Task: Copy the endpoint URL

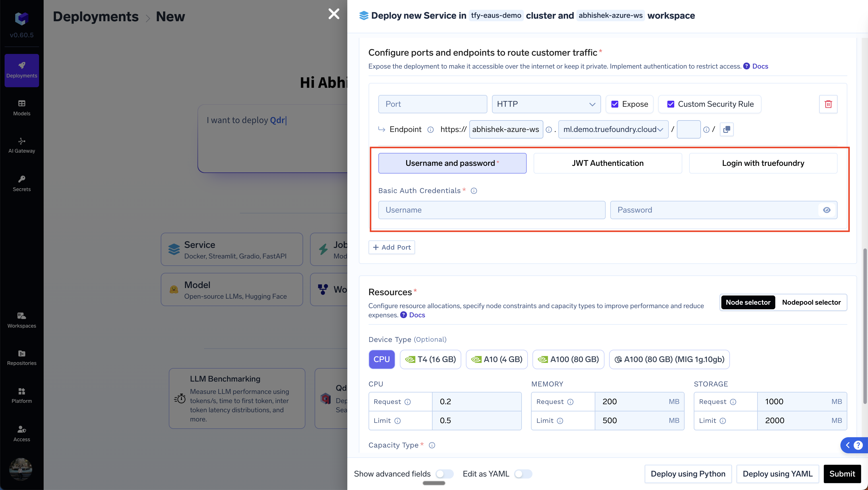Action: (x=726, y=129)
